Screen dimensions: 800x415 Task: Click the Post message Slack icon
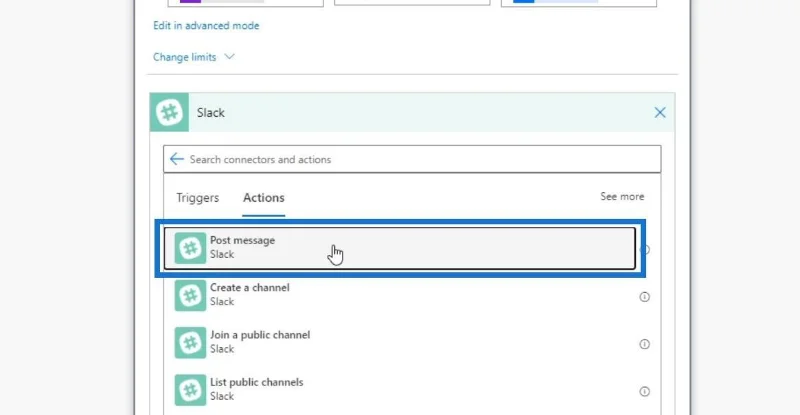point(190,248)
